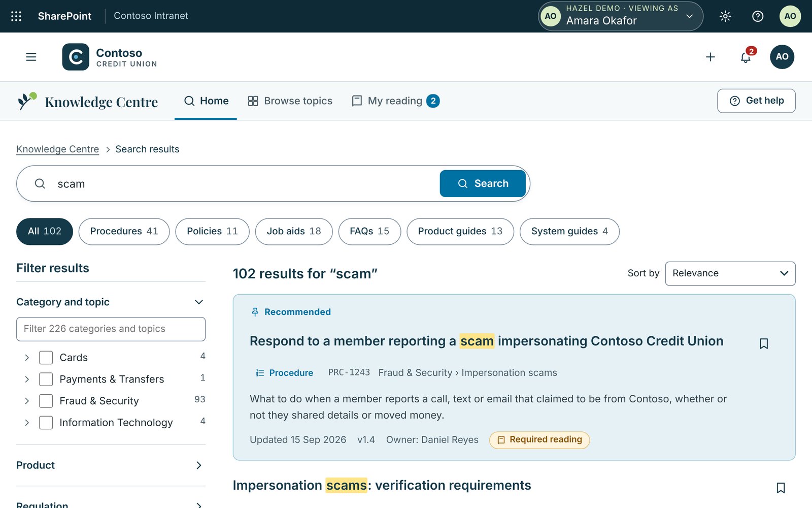Click the Get help button
This screenshot has width=812, height=508.
(756, 101)
